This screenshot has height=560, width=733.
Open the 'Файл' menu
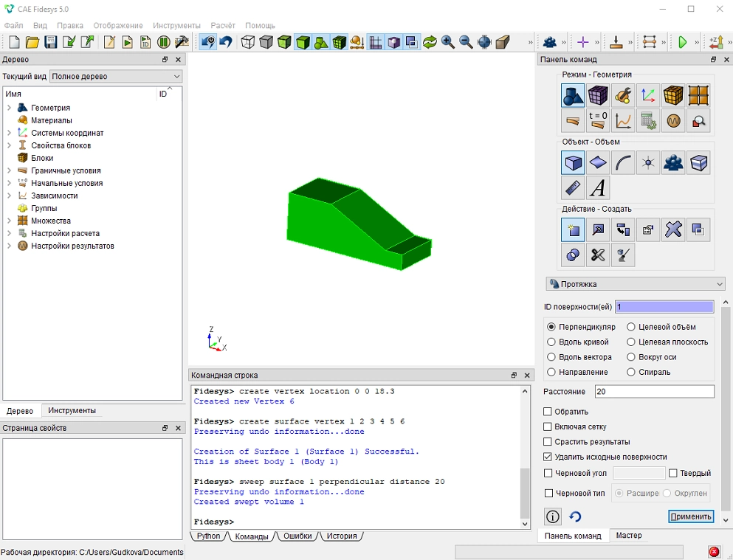tap(13, 25)
